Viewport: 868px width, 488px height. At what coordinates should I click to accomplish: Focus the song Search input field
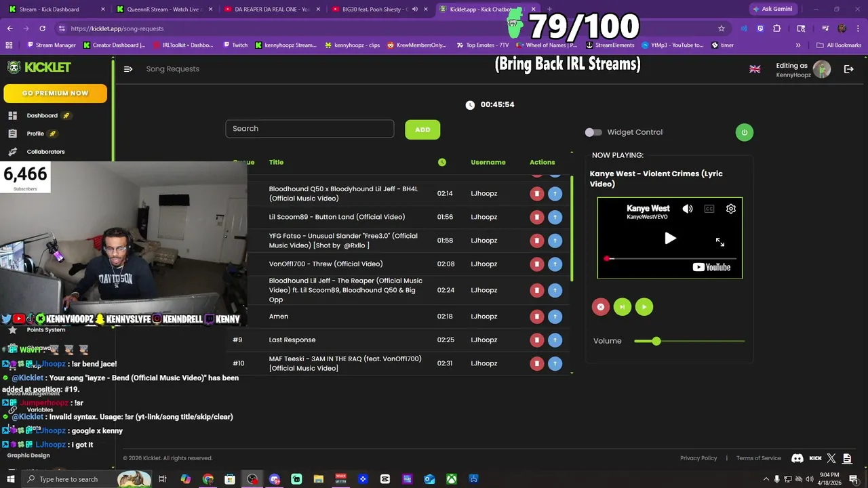[x=309, y=129]
